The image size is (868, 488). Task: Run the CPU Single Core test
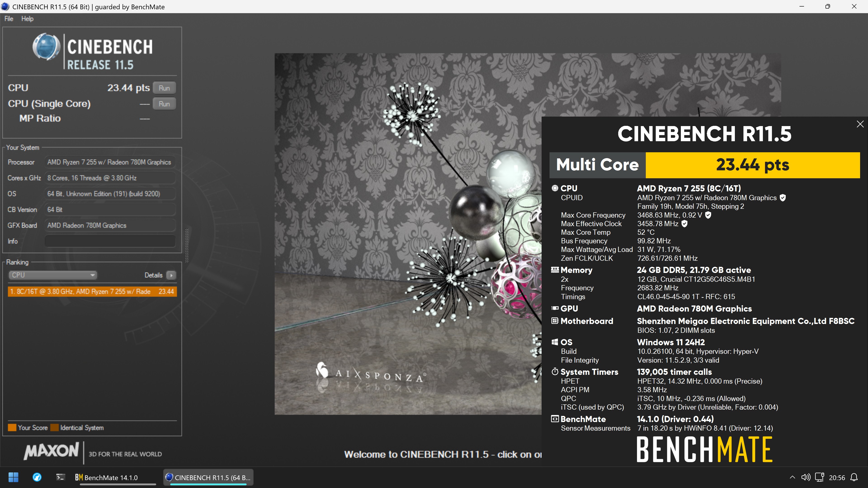(164, 104)
